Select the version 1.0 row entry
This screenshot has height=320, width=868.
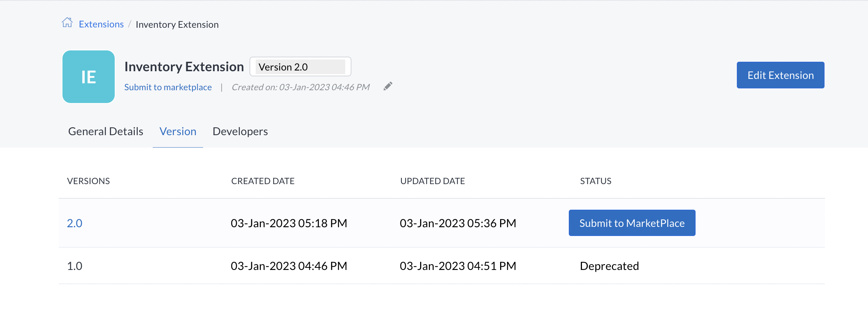pyautogui.click(x=75, y=266)
